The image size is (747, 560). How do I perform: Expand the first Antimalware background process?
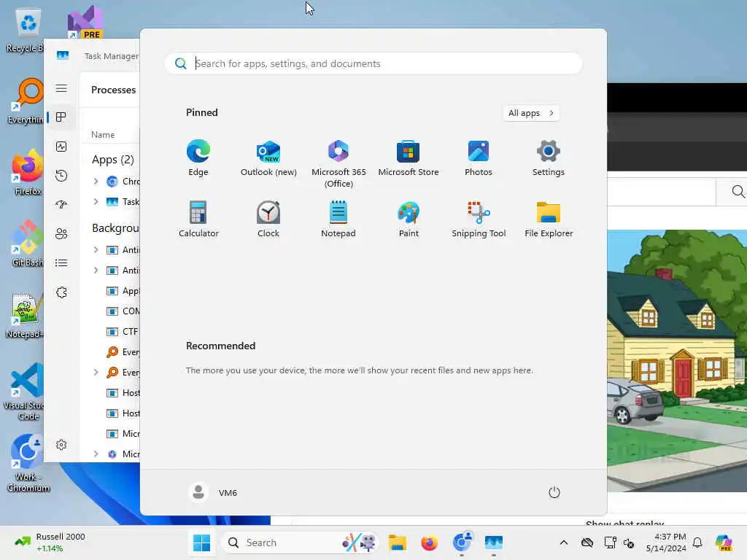pos(96,250)
